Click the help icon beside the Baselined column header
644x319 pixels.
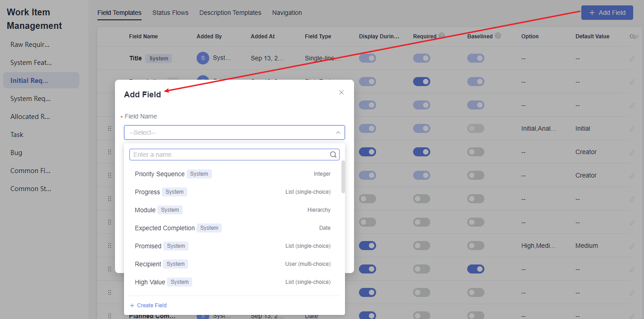coord(498,36)
